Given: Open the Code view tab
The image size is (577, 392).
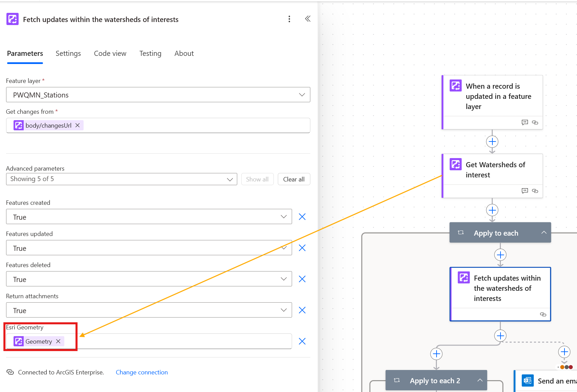Looking at the screenshot, I should click(x=110, y=53).
